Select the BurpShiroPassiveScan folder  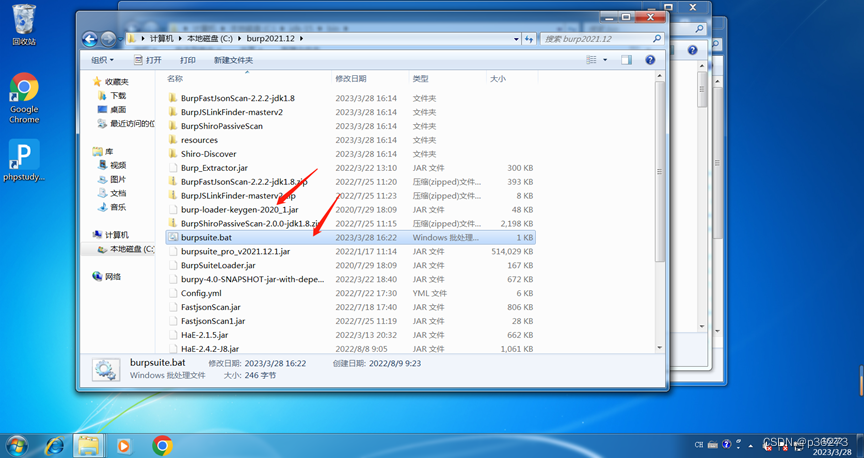coord(222,126)
